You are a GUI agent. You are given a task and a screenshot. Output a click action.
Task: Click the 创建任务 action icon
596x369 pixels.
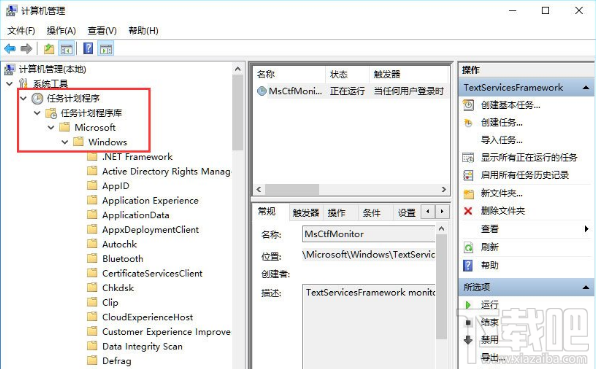(468, 123)
